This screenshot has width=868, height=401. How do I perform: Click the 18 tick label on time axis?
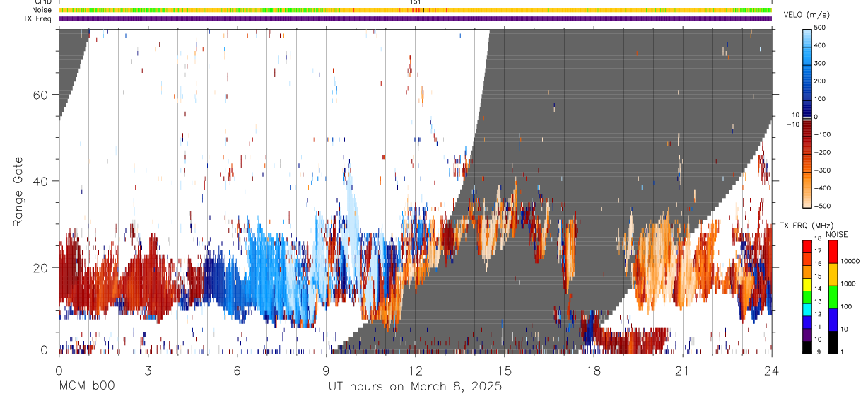tap(593, 370)
